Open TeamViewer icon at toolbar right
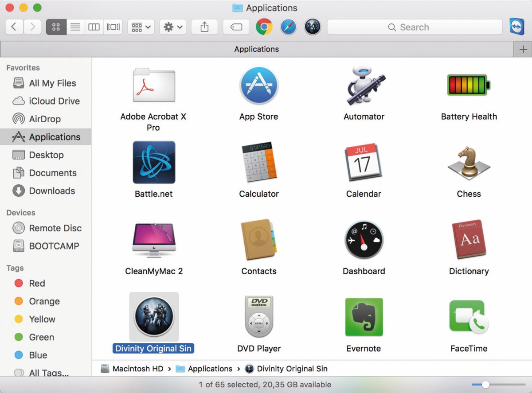Viewport: 532px width, 393px height. point(517,27)
